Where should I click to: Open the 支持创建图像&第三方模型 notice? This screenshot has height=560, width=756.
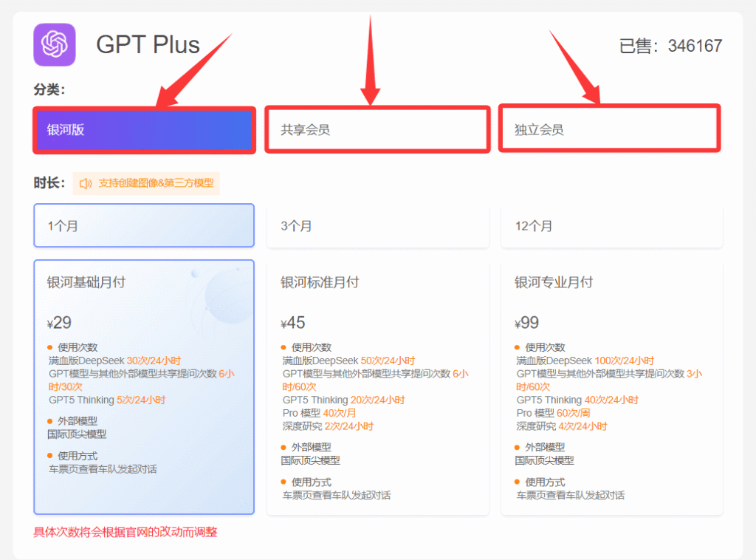pos(155,183)
